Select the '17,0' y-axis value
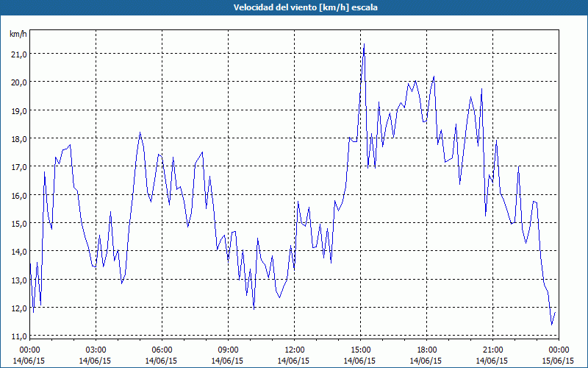The image size is (588, 368). coord(19,167)
